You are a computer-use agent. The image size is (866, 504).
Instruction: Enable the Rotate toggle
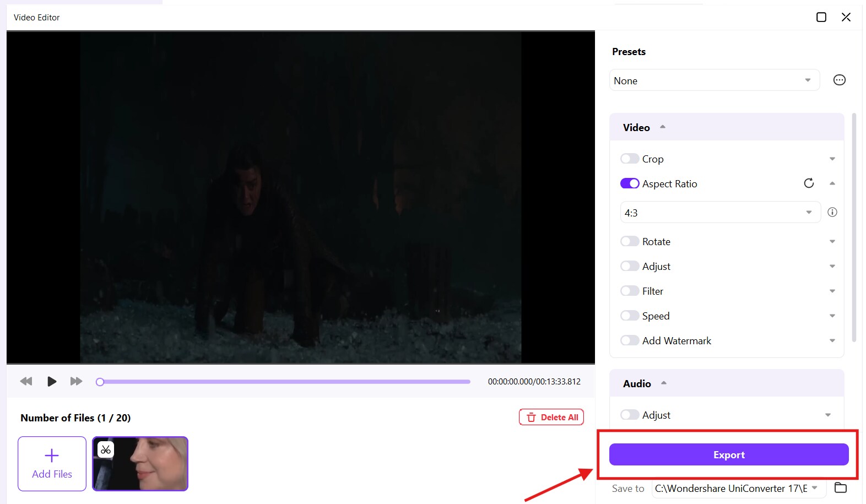(x=630, y=241)
